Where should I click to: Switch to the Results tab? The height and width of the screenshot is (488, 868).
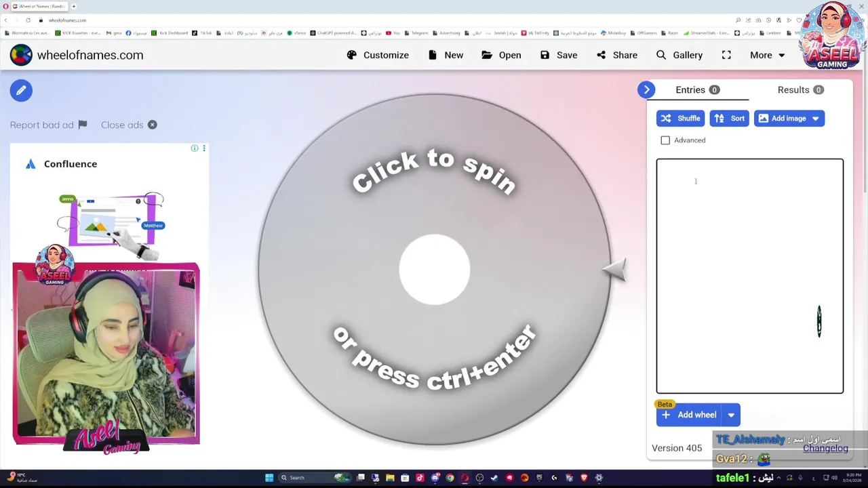[800, 89]
